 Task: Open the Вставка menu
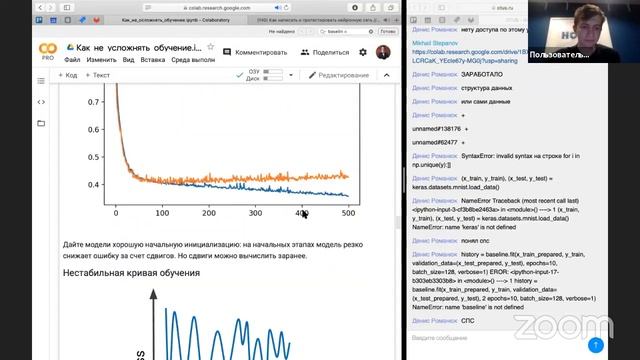pyautogui.click(x=153, y=60)
